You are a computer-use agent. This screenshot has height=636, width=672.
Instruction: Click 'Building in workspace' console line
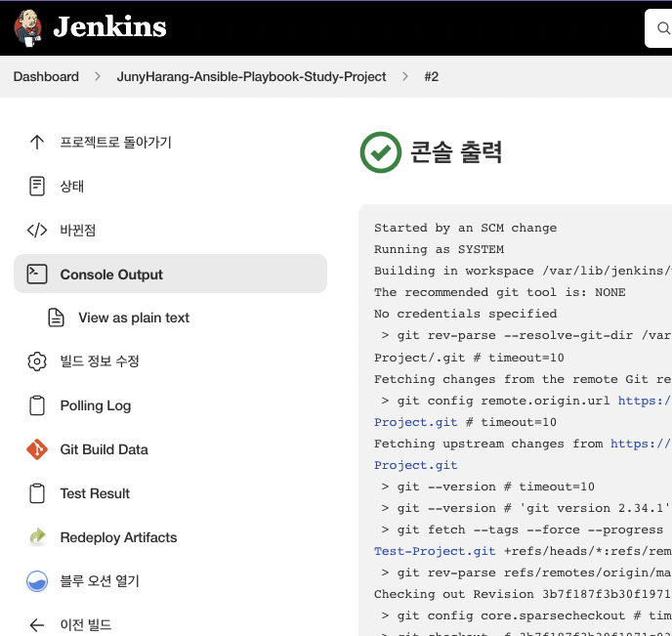tap(523, 271)
